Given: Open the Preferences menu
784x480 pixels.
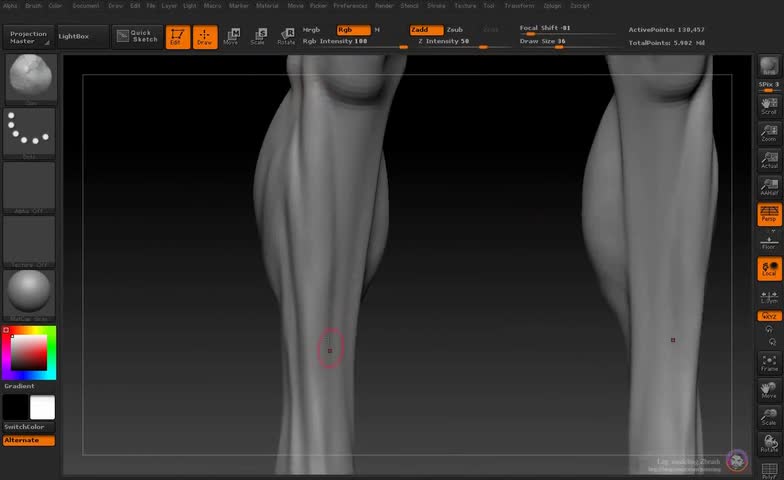Looking at the screenshot, I should click(x=350, y=6).
